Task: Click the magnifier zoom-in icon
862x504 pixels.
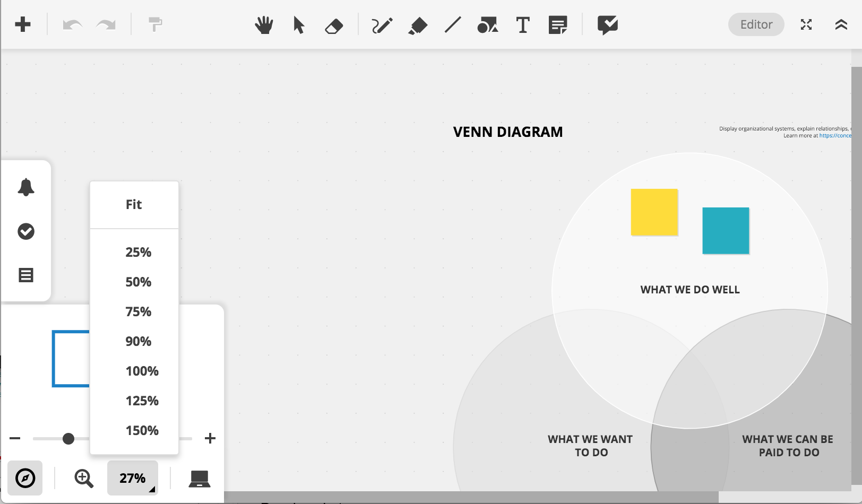Action: tap(84, 479)
